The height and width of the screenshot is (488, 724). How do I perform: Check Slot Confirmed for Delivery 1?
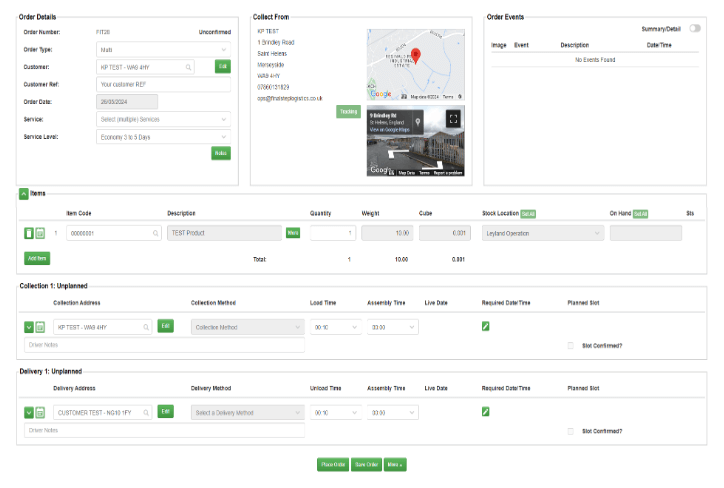(570, 431)
